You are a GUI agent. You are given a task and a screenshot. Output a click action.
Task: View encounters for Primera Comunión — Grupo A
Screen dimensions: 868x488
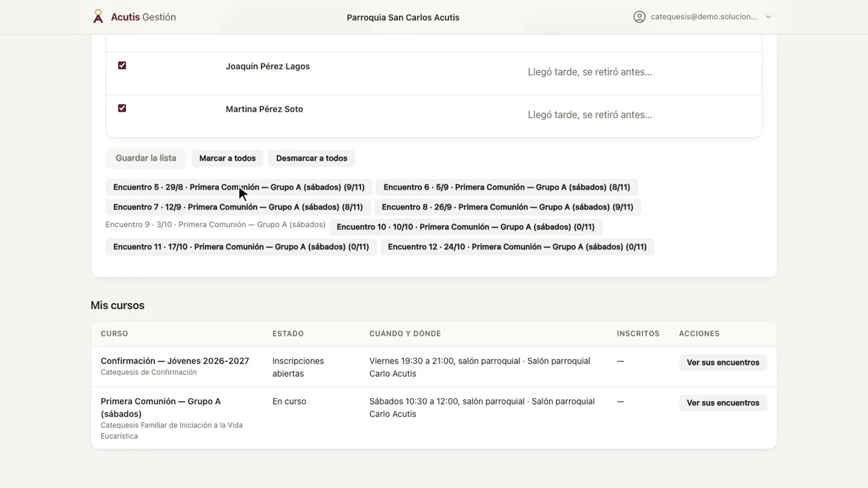pyautogui.click(x=723, y=403)
